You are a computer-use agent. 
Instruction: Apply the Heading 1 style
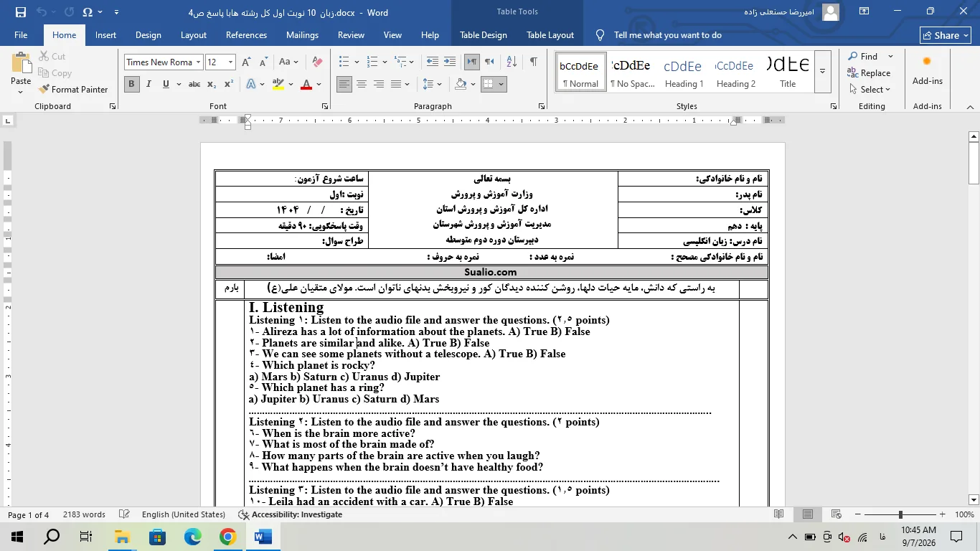pos(683,71)
